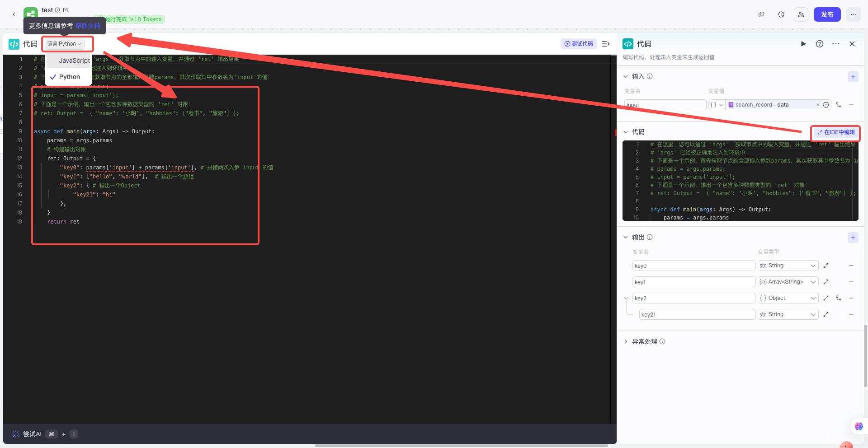Click 'return ret' code line
Image resolution: width=868 pixels, height=448 pixels.
(63, 222)
